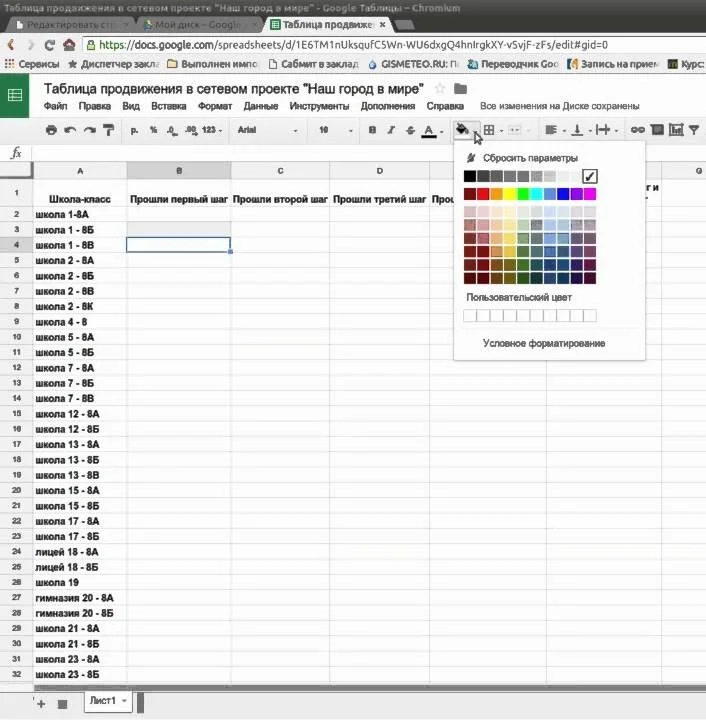Insert a link using the toolbar
706x720 pixels.
(x=638, y=130)
